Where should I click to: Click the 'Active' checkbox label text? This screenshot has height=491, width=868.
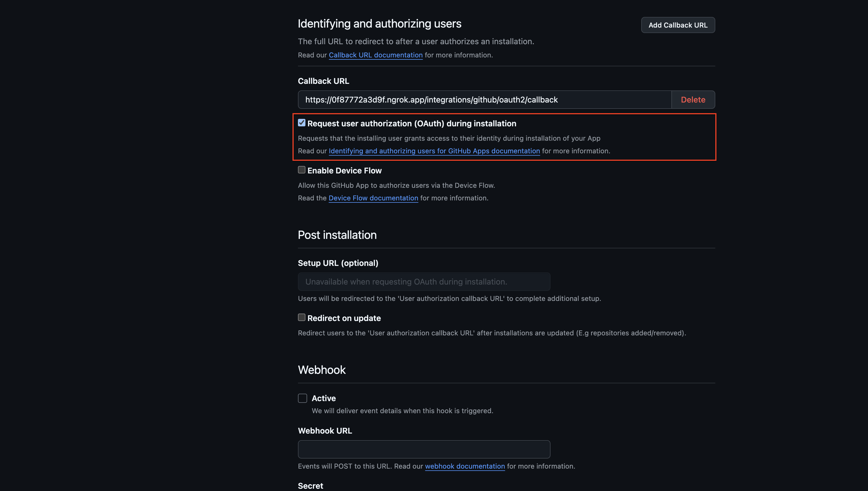[x=323, y=398]
